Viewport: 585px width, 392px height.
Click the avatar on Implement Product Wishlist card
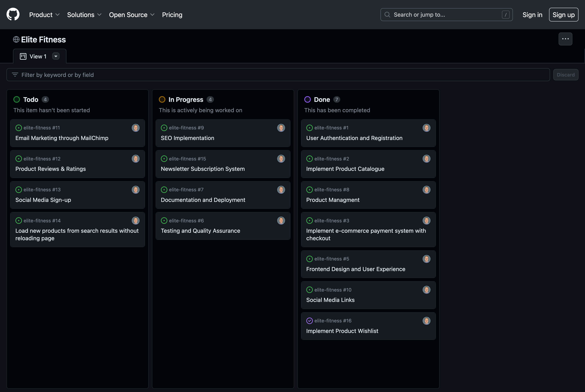point(426,321)
